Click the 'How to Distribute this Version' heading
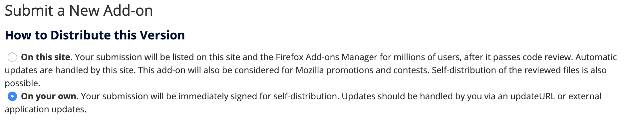644x122 pixels. click(x=95, y=35)
